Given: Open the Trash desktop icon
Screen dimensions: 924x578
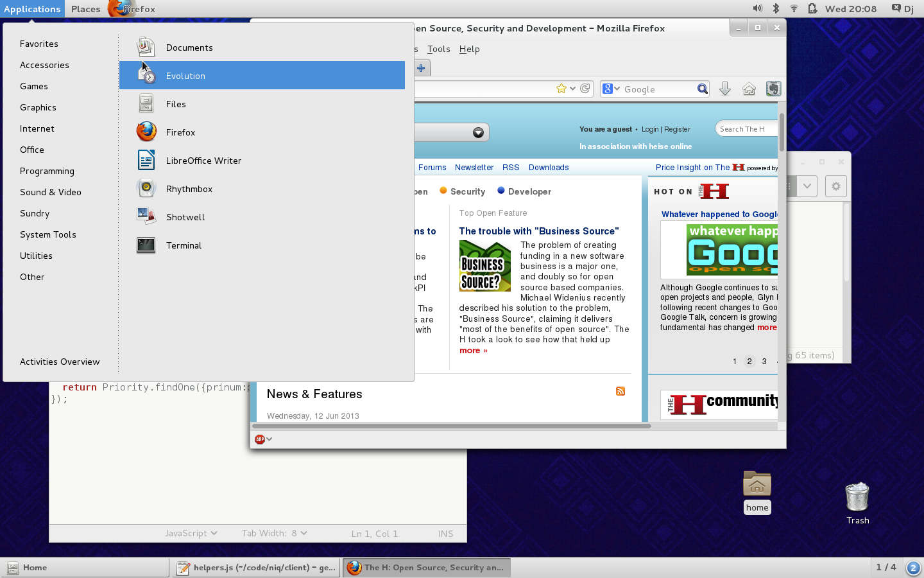Looking at the screenshot, I should click(x=857, y=502).
